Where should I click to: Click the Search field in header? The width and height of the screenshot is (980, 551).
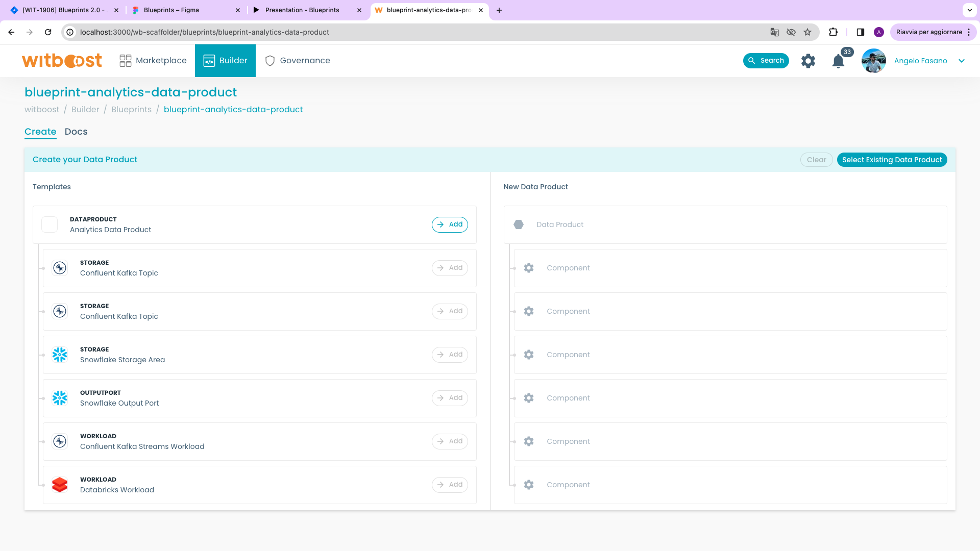coord(766,61)
